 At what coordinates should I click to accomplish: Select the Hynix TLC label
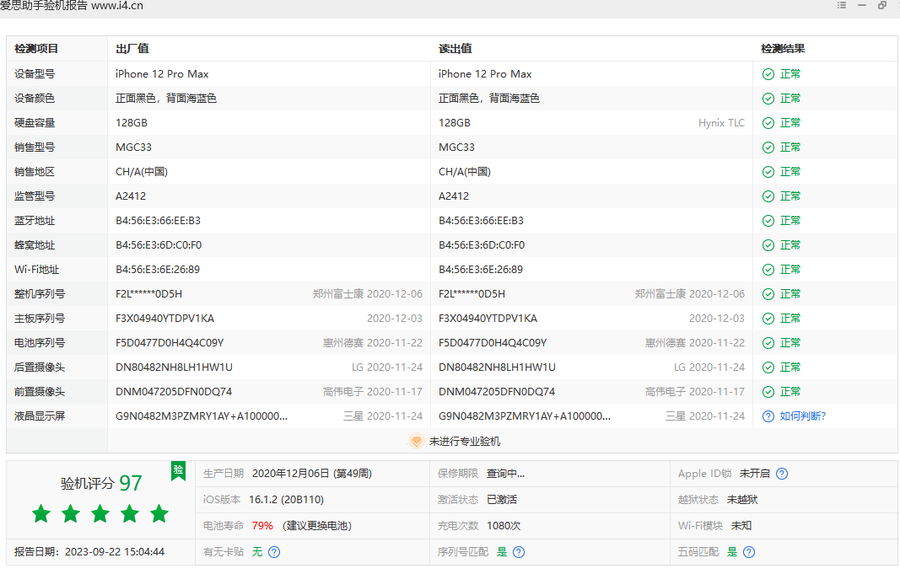721,123
